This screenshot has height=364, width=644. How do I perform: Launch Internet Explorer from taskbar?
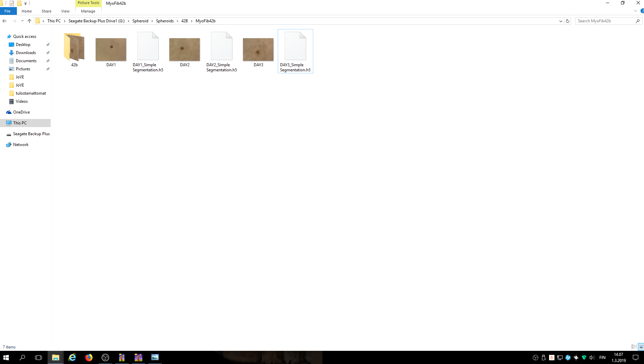[72, 358]
